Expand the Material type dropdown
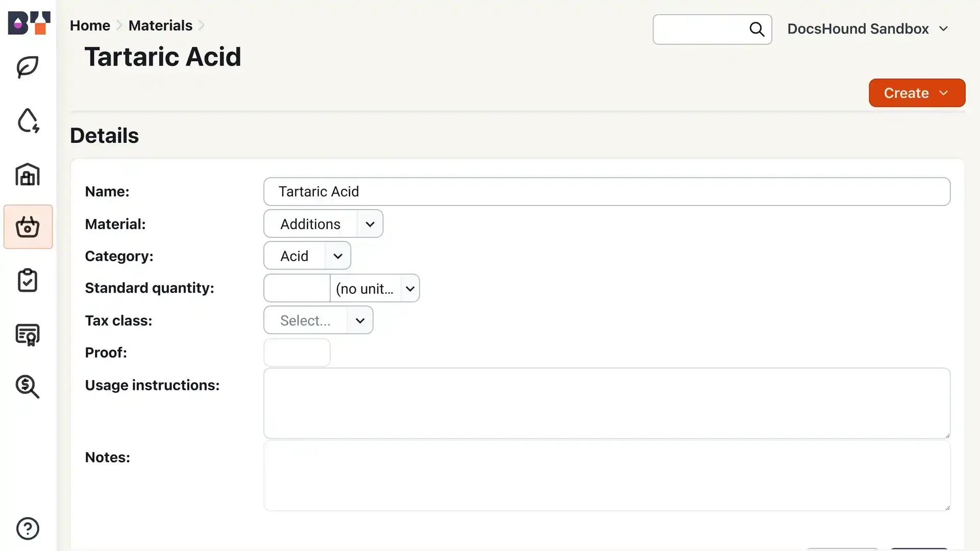This screenshot has height=551, width=980. click(x=370, y=223)
